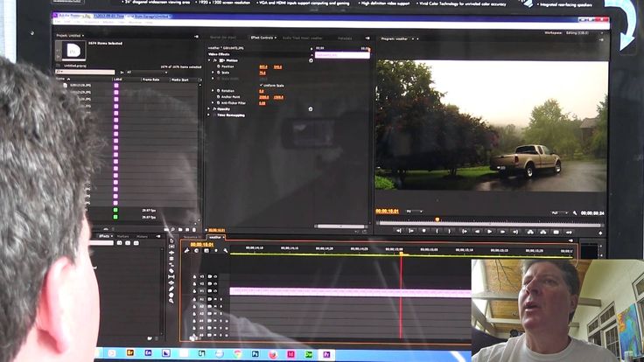Collapse the Motion effect properties

point(209,60)
